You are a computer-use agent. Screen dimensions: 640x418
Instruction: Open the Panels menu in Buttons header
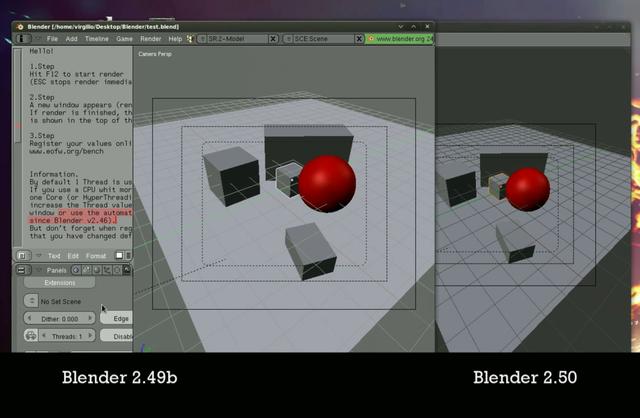point(56,270)
